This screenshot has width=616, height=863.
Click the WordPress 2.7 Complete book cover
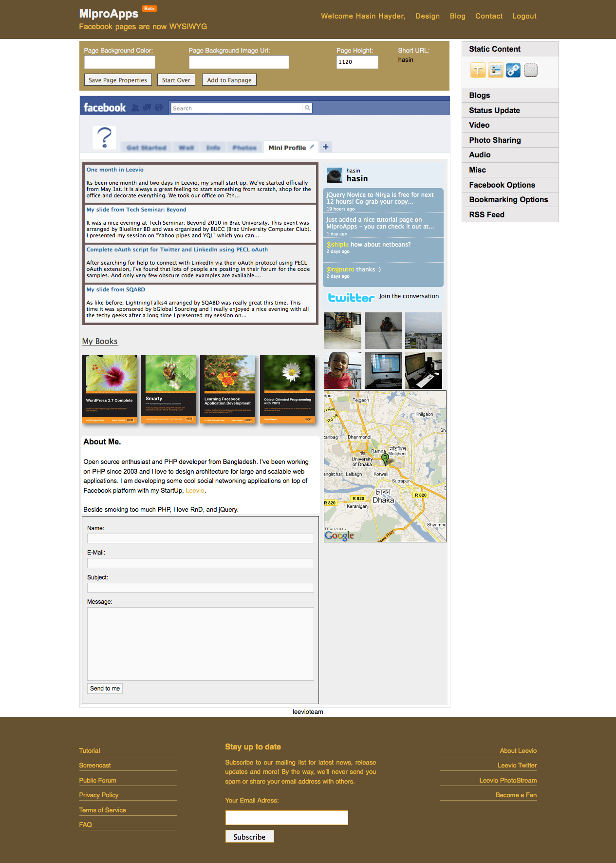click(x=110, y=389)
